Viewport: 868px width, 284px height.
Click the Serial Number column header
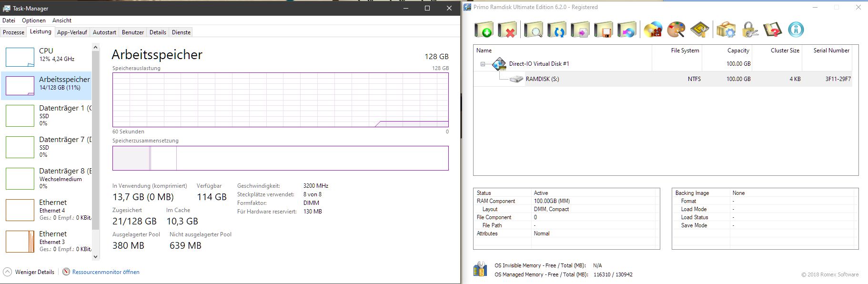(827, 51)
